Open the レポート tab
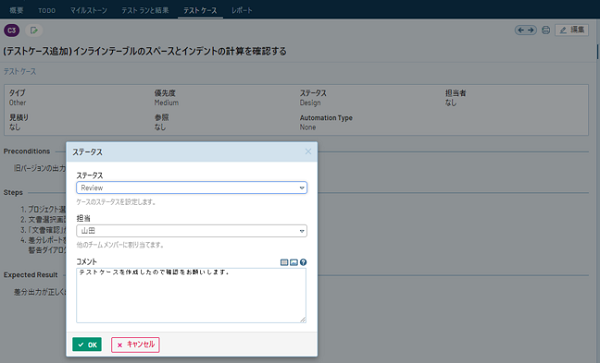600x363 pixels. (241, 10)
